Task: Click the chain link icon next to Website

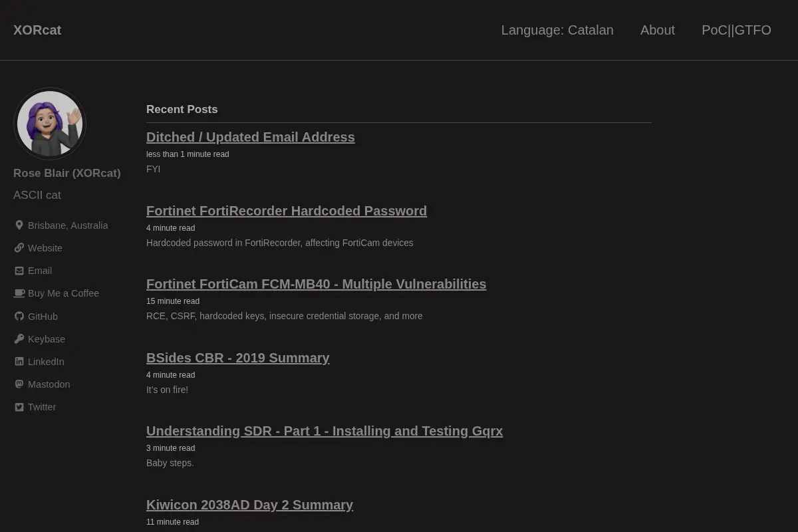Action: click(x=19, y=248)
